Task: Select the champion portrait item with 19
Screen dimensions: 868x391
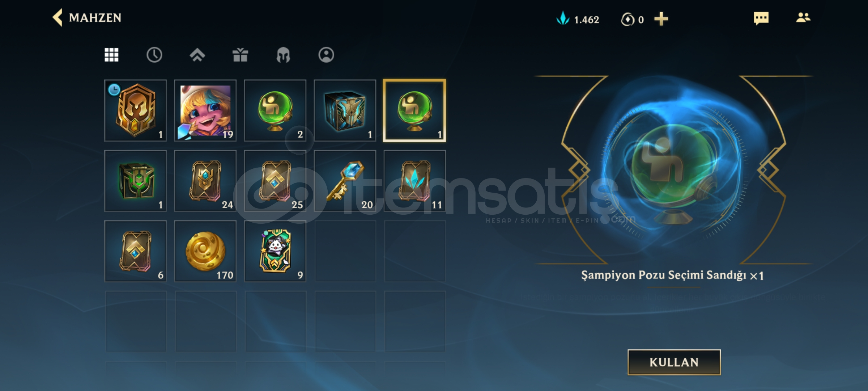Action: click(205, 110)
